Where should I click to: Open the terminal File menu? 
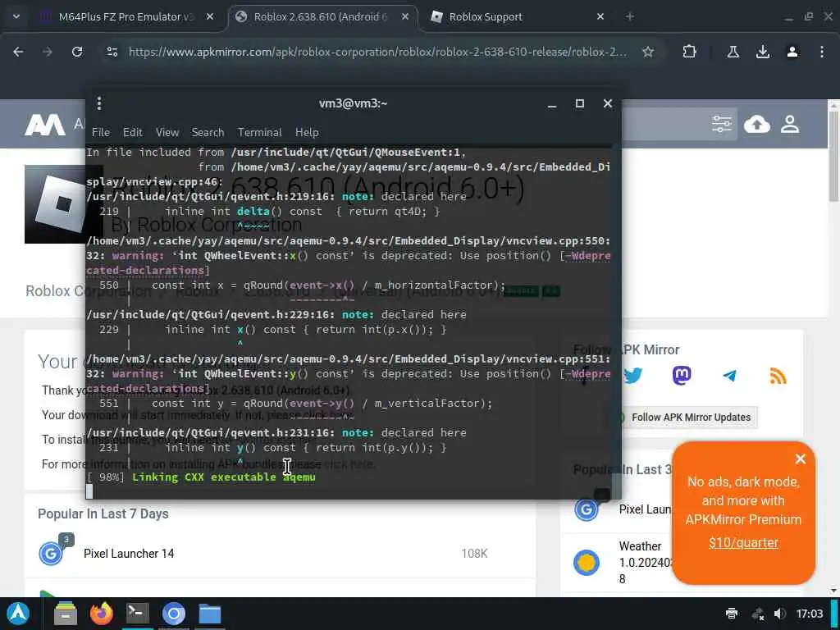point(101,132)
